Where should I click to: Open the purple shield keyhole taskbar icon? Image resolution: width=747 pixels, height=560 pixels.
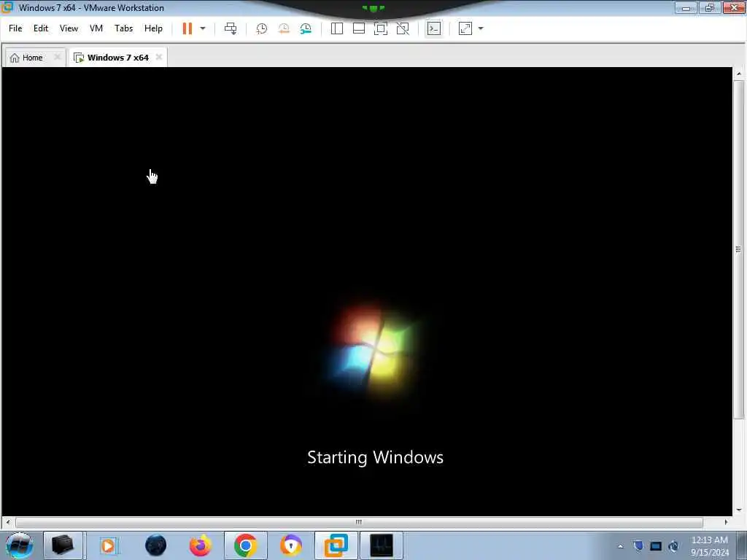(290, 545)
